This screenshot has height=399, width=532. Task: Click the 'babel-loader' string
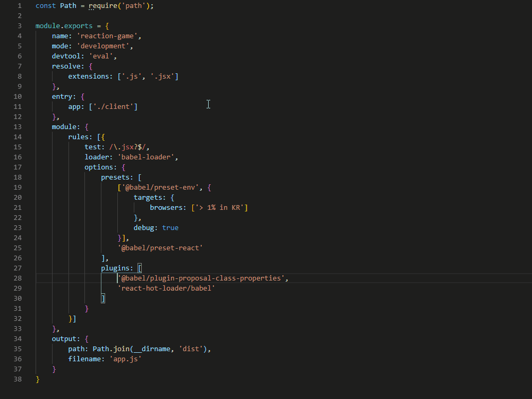(146, 157)
